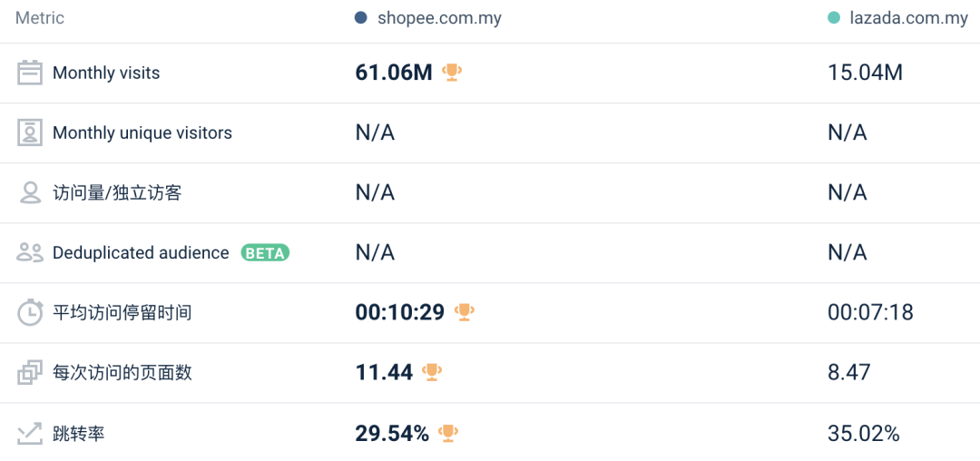Select the Metric column header
This screenshot has width=980, height=461.
40,18
